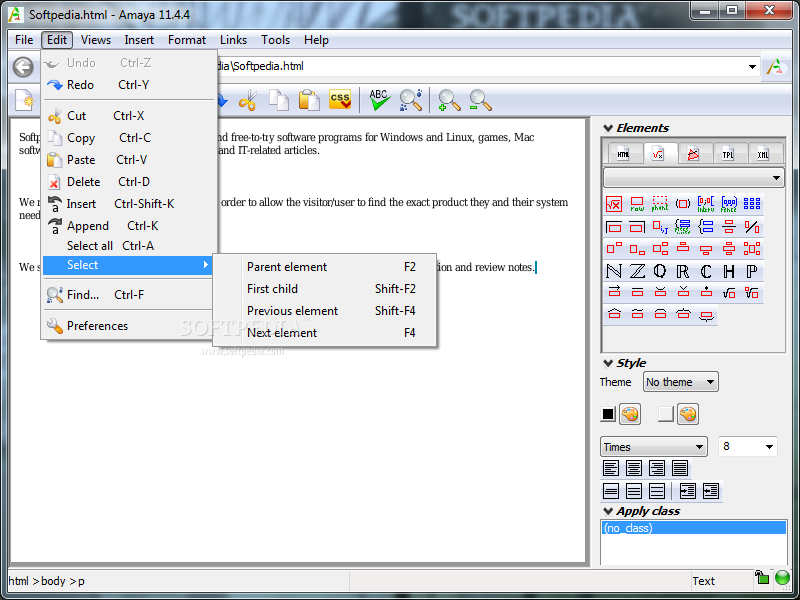800x600 pixels.
Task: Click the white background color swatch
Action: pos(666,414)
